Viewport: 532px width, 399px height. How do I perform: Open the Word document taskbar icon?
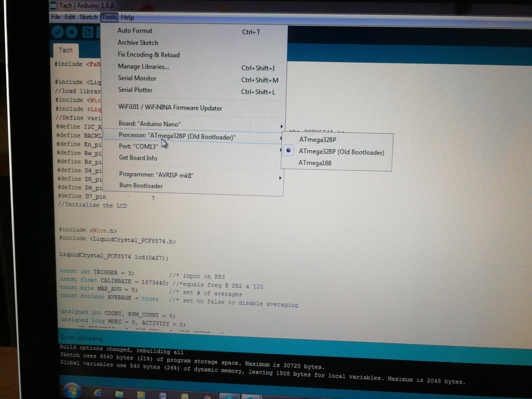[163, 396]
